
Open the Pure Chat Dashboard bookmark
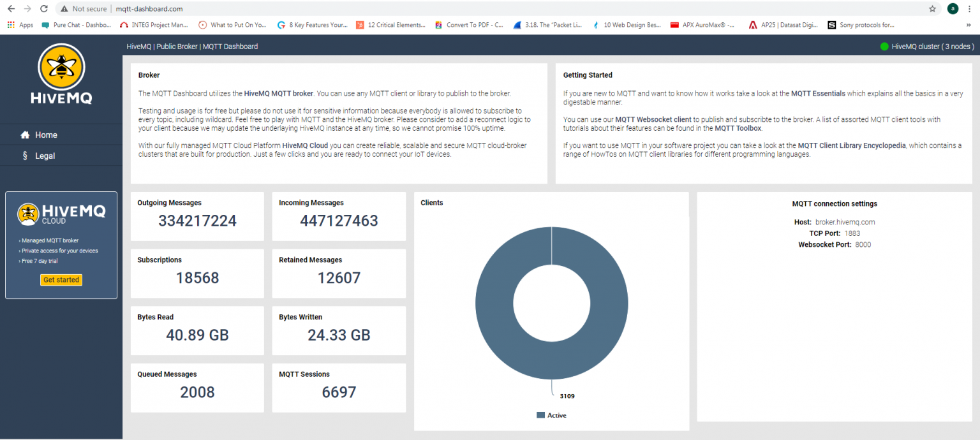(76, 25)
